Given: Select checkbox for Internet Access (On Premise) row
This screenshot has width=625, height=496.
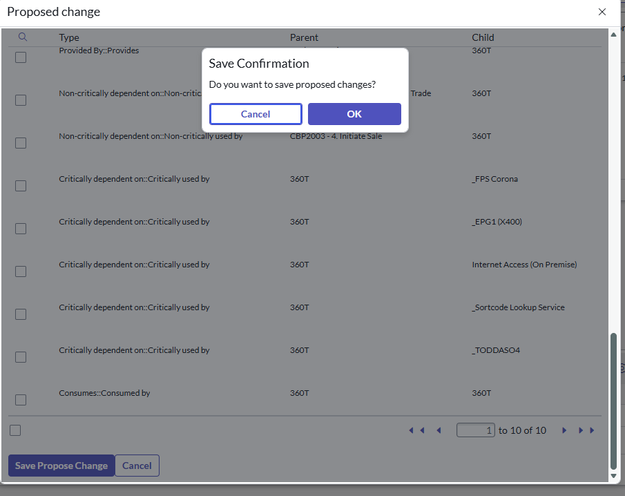Looking at the screenshot, I should click(21, 271).
